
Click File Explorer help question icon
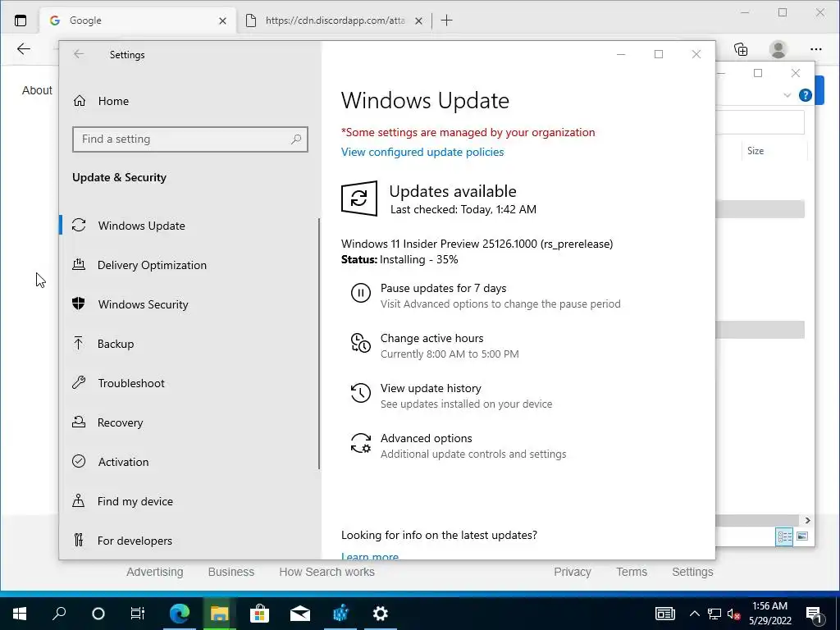click(x=806, y=95)
